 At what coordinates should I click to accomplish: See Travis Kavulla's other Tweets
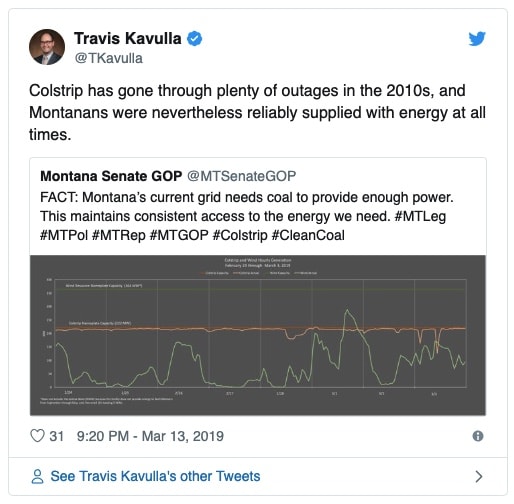click(x=155, y=476)
